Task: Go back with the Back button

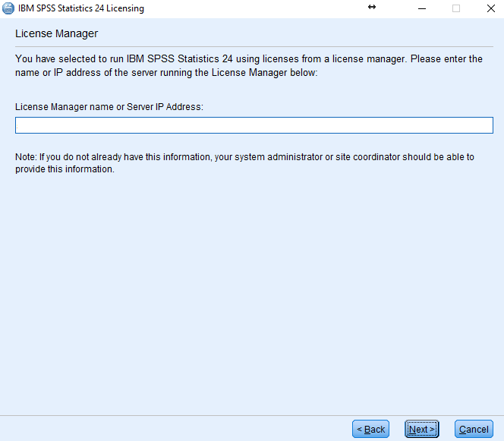Action: tap(370, 429)
